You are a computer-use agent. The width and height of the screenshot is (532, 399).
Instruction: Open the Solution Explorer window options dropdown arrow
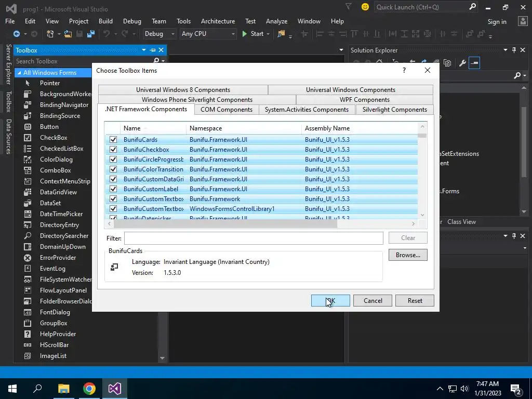505,50
